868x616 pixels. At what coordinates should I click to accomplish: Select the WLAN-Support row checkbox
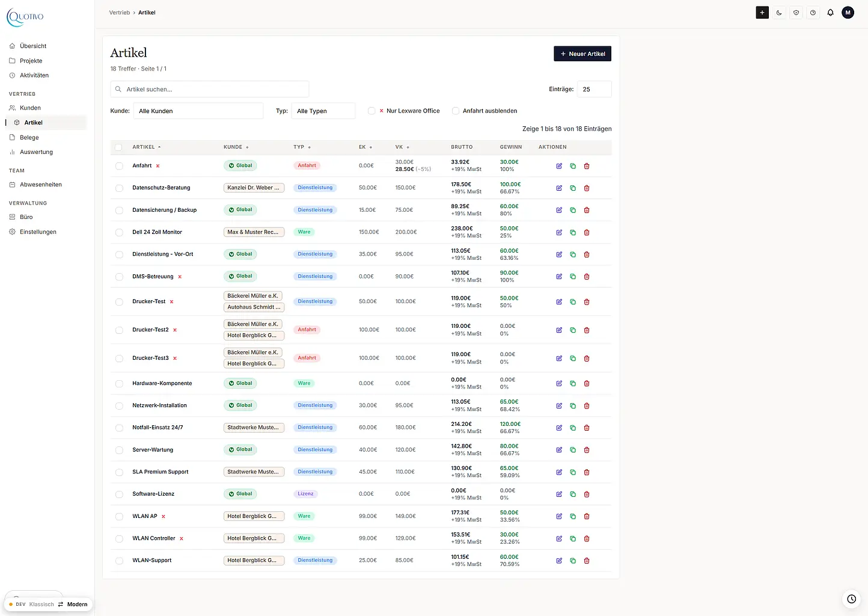pyautogui.click(x=119, y=561)
